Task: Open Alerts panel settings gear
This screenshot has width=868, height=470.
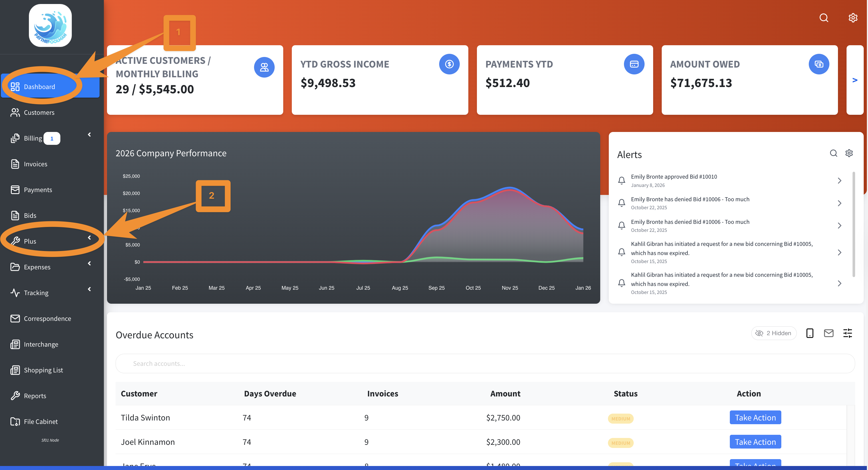Action: click(849, 153)
